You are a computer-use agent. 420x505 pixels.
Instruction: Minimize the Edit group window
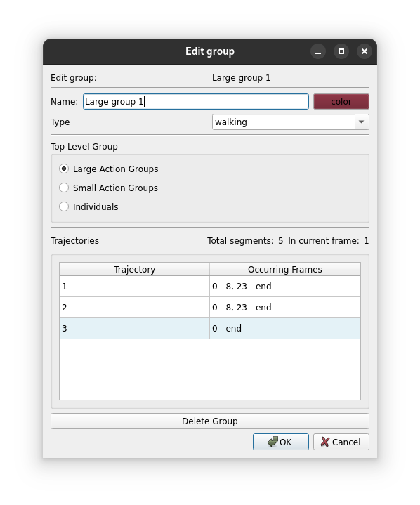point(318,51)
